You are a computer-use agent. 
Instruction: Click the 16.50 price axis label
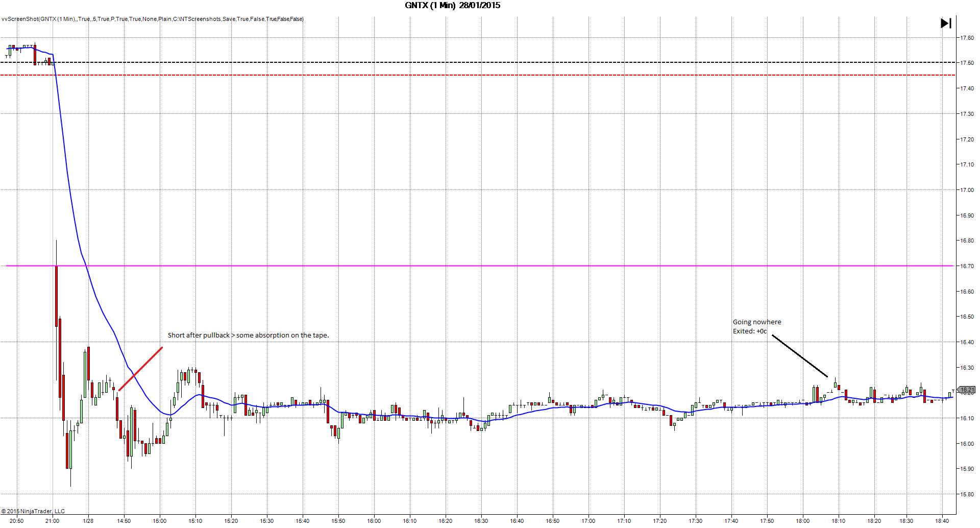click(x=967, y=317)
